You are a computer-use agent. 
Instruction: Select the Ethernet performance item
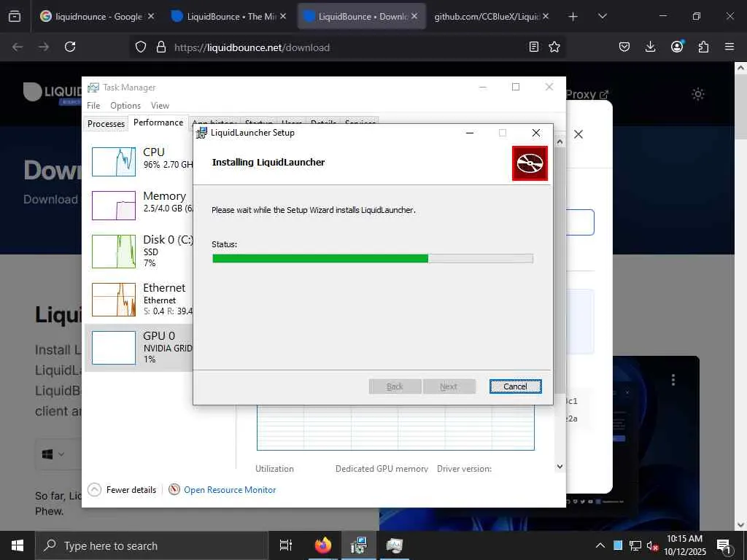(x=139, y=299)
